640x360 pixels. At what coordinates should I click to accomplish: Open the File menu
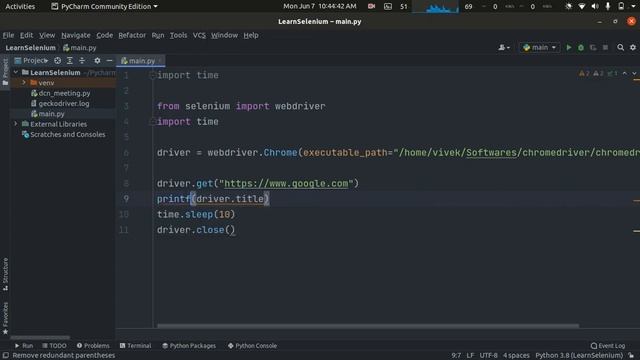pyautogui.click(x=8, y=35)
